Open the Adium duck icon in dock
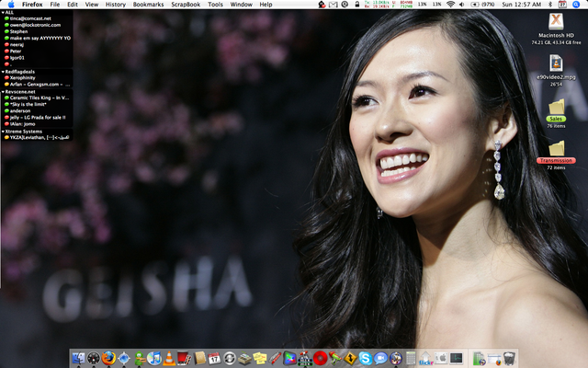Viewport: 588px width, 368px height. coord(139,358)
